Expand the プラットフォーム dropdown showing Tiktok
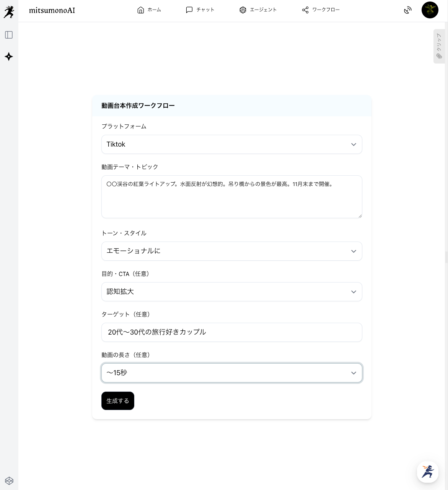 (231, 144)
